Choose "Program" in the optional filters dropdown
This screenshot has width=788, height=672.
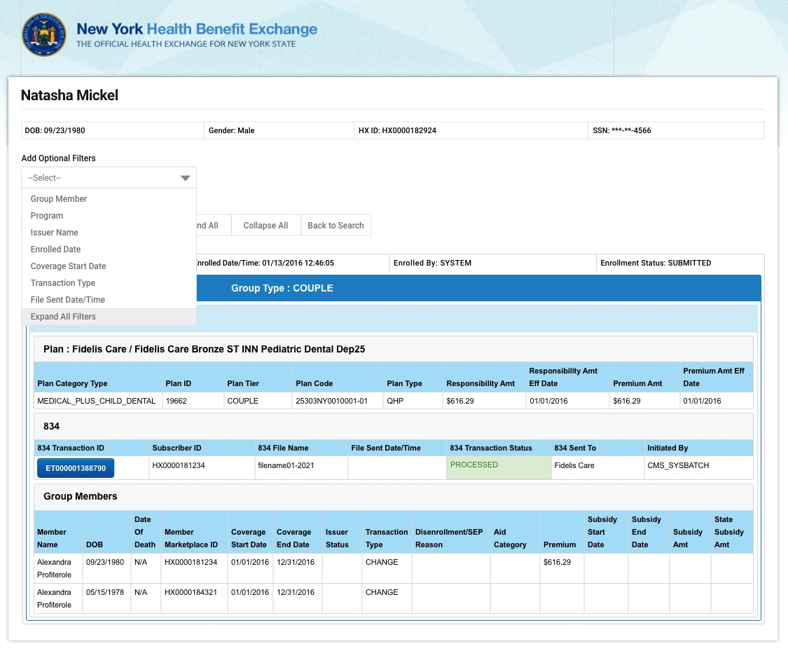point(46,216)
